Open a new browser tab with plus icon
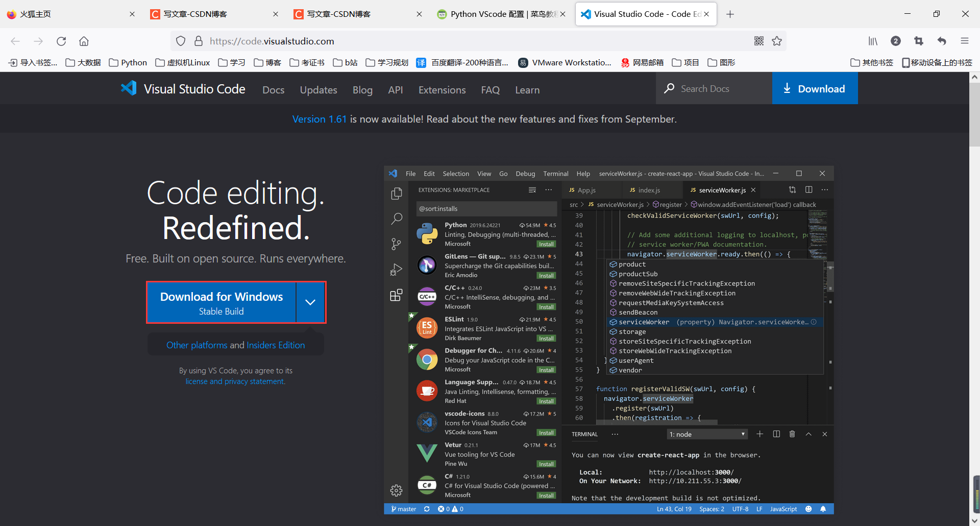Screen dimensions: 980x526 point(730,14)
